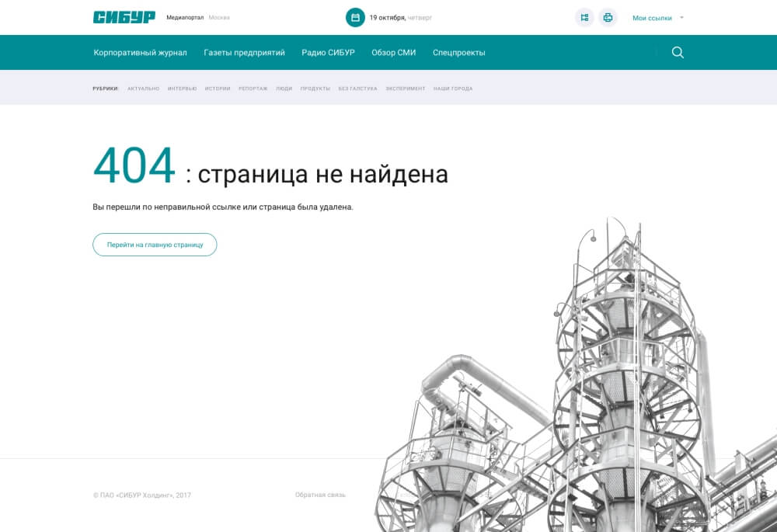Open Радио СИБУР in the navigation

328,53
